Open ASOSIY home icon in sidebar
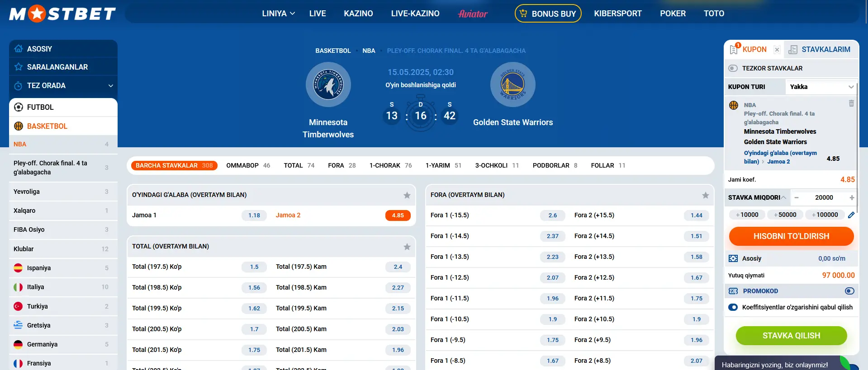Image resolution: width=868 pixels, height=370 pixels. 19,48
